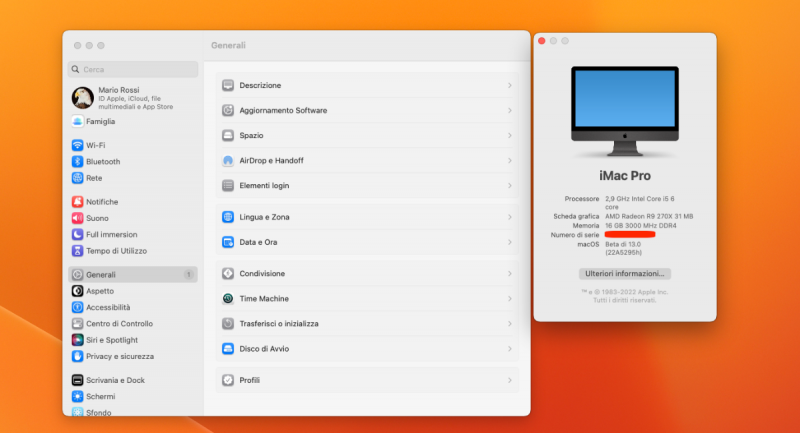The image size is (800, 433).
Task: Expand Lingua e Zona chevron
Action: coord(510,217)
